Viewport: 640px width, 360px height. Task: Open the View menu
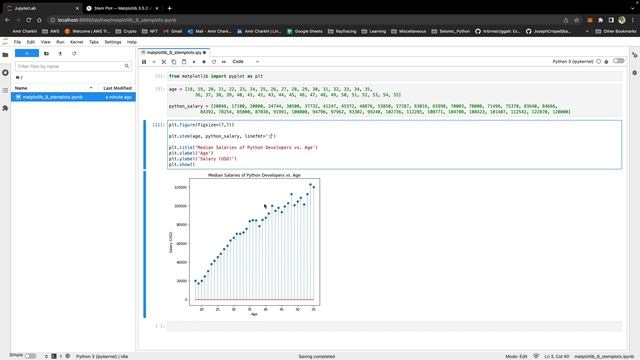pyautogui.click(x=45, y=42)
